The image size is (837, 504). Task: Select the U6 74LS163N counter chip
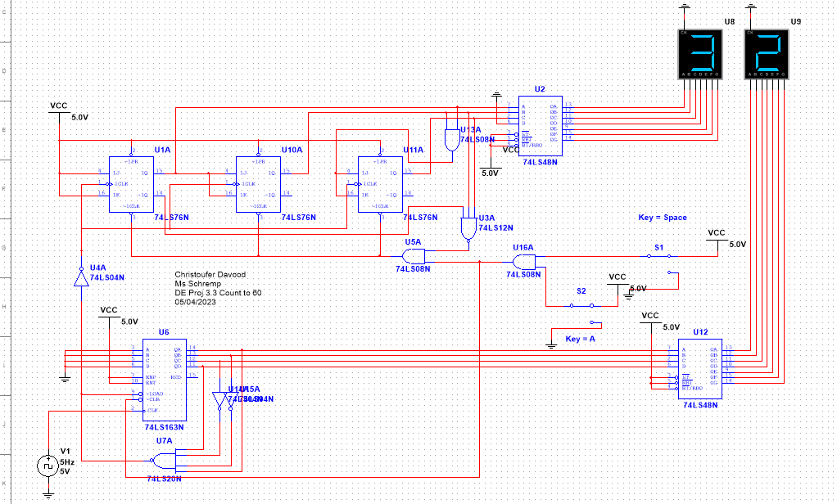164,379
